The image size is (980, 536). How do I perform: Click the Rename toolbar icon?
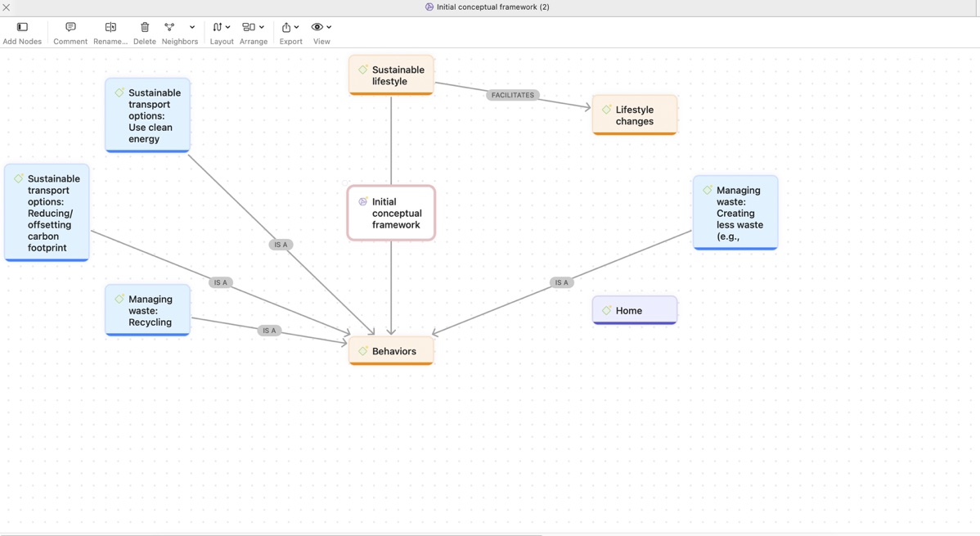pos(110,27)
